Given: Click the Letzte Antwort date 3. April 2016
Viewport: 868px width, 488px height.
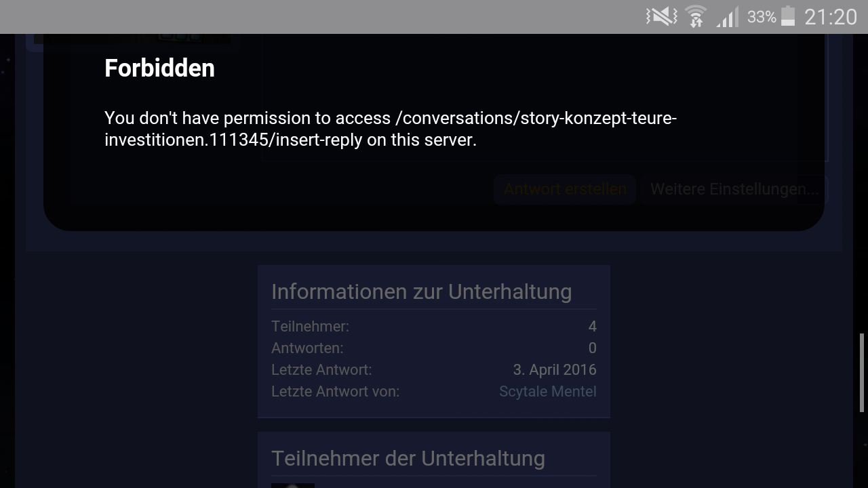Looking at the screenshot, I should pyautogui.click(x=555, y=369).
